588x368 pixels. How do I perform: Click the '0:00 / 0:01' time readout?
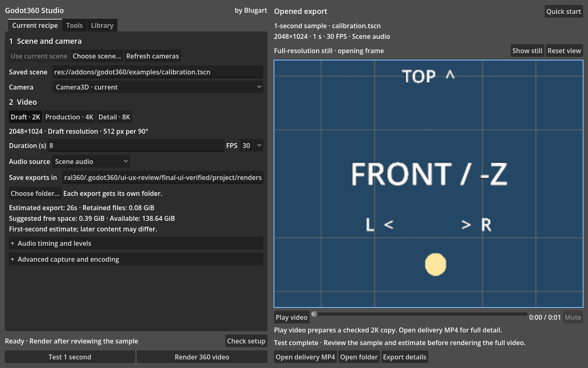pos(545,317)
